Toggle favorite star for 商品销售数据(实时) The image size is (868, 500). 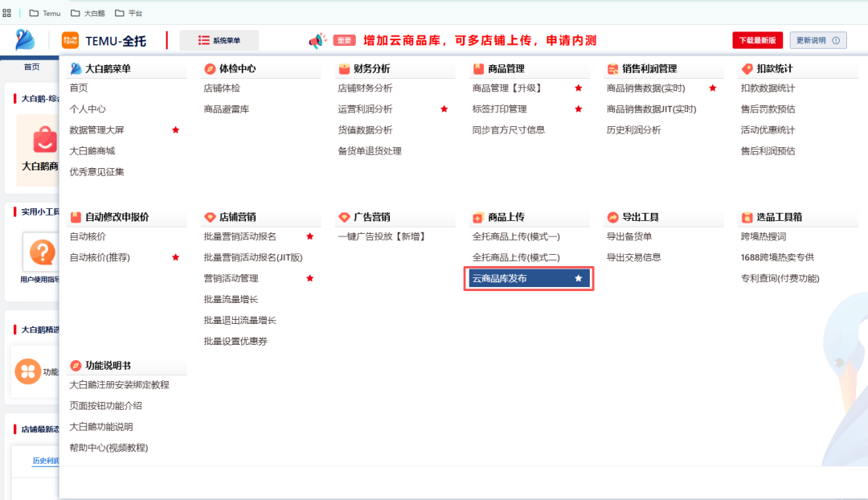click(712, 88)
